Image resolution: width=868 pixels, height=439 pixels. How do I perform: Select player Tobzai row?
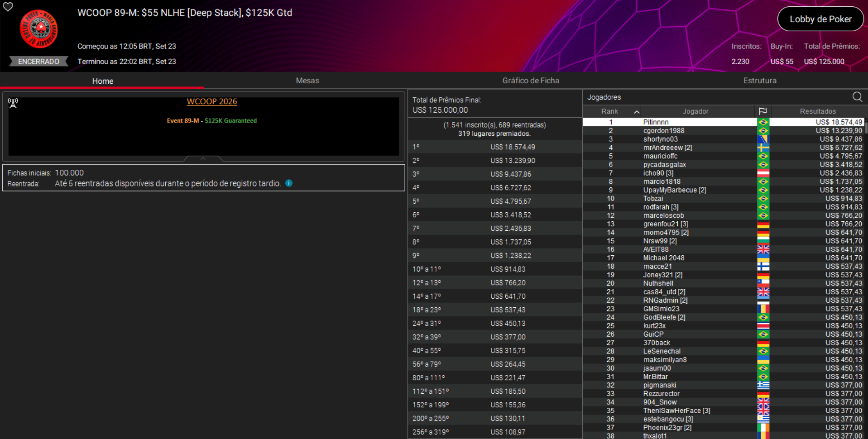coord(723,199)
